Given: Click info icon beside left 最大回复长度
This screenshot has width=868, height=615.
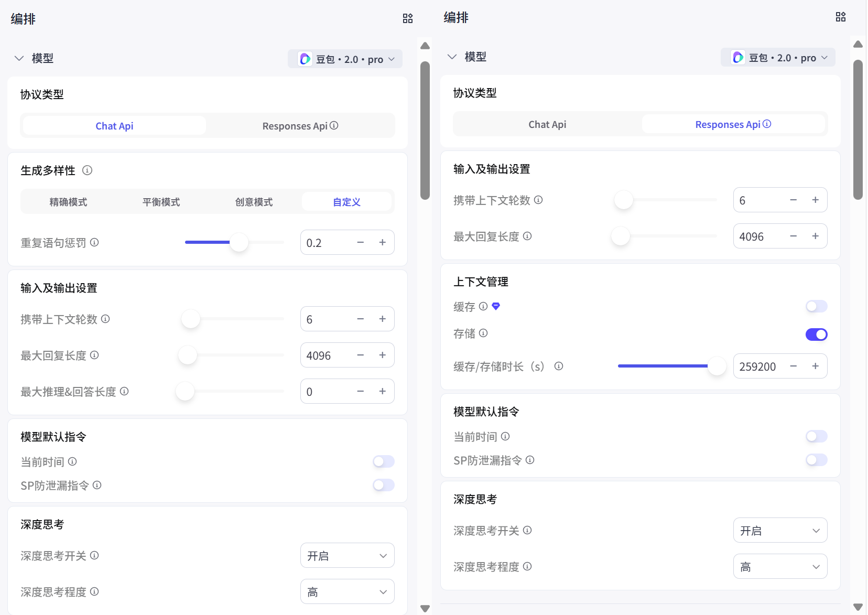Looking at the screenshot, I should pyautogui.click(x=94, y=355).
